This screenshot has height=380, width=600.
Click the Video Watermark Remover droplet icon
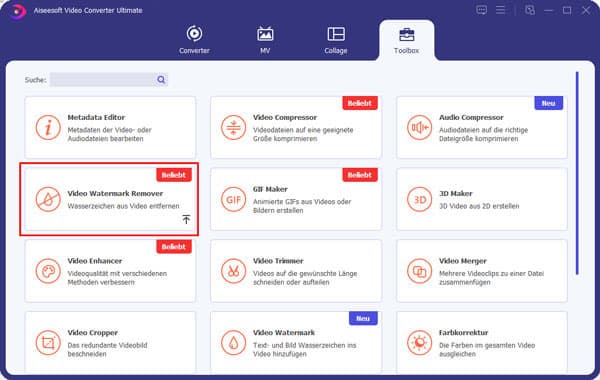click(48, 199)
